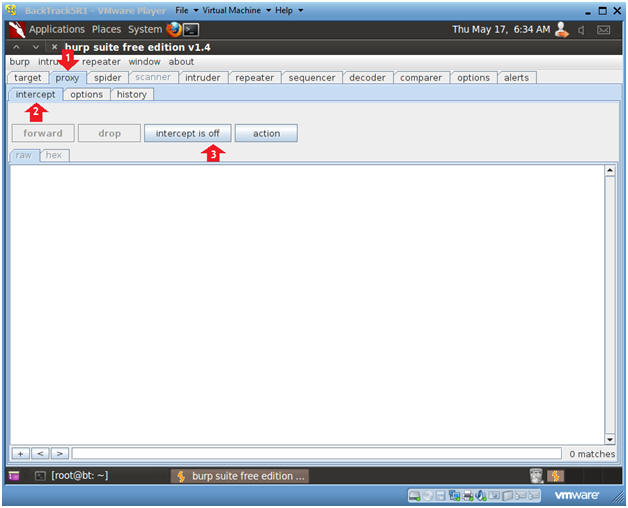628x508 pixels.
Task: Switch to the scanner tab
Action: [153, 77]
